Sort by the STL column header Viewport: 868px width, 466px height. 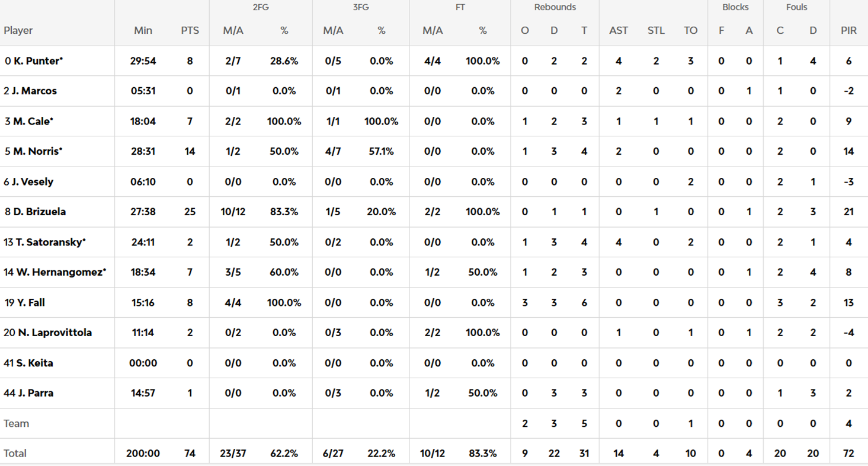(x=656, y=31)
